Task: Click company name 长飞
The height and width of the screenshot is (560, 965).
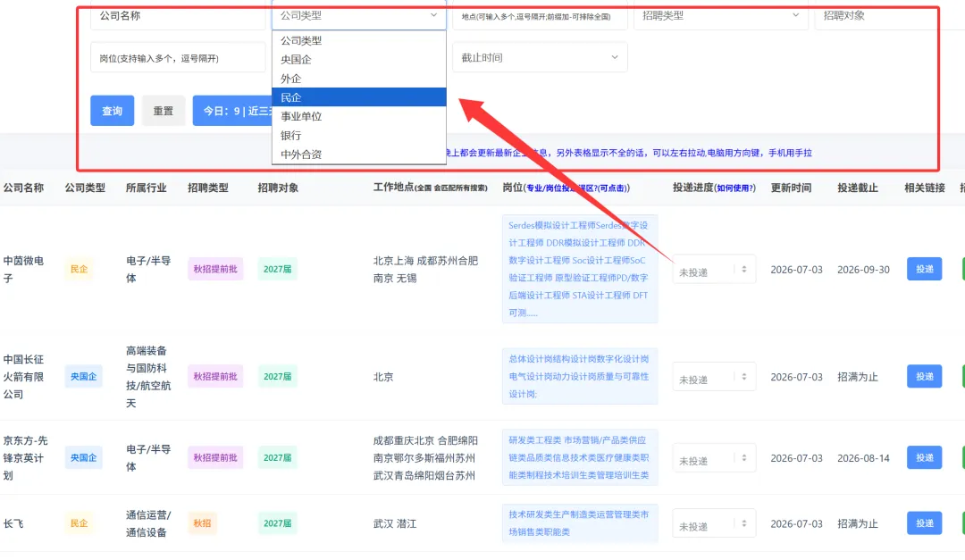Action: tap(13, 523)
